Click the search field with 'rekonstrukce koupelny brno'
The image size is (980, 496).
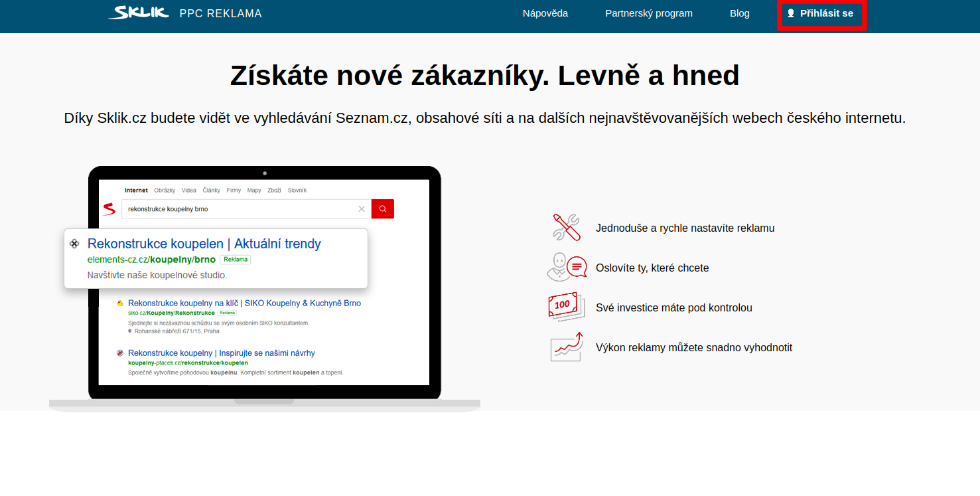pos(246,208)
